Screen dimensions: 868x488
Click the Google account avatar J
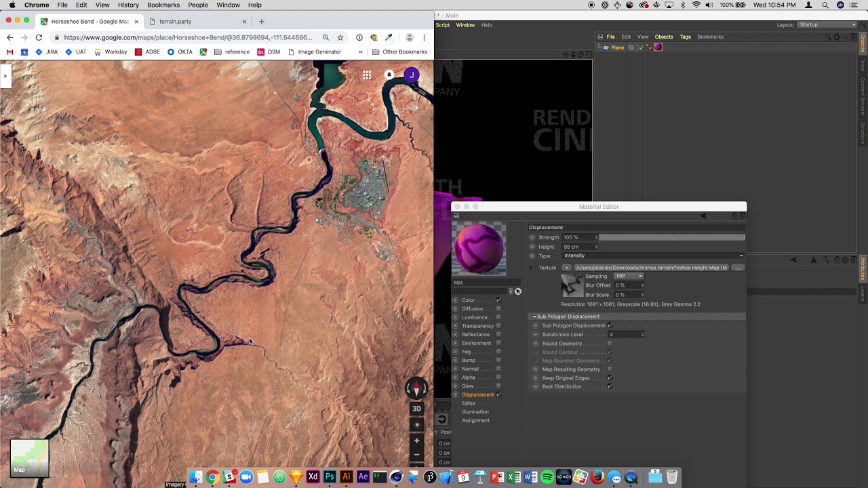412,75
